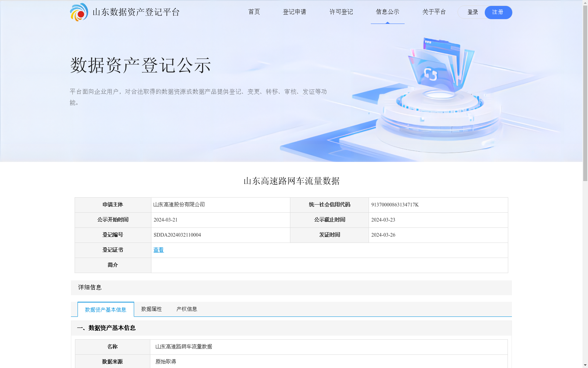Click the start date 2024-03-21

165,220
